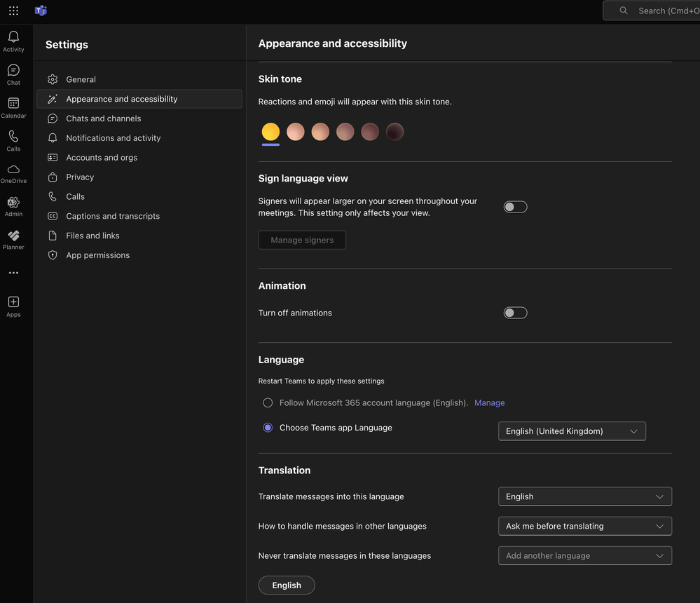
Task: Select the medium-dark skin tone swatch
Action: (x=370, y=132)
